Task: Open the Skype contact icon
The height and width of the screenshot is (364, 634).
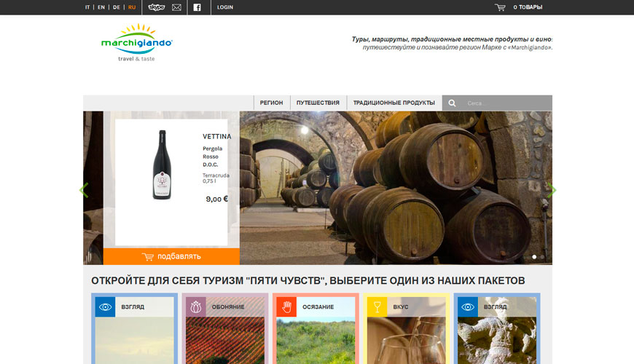Action: pyautogui.click(x=156, y=7)
